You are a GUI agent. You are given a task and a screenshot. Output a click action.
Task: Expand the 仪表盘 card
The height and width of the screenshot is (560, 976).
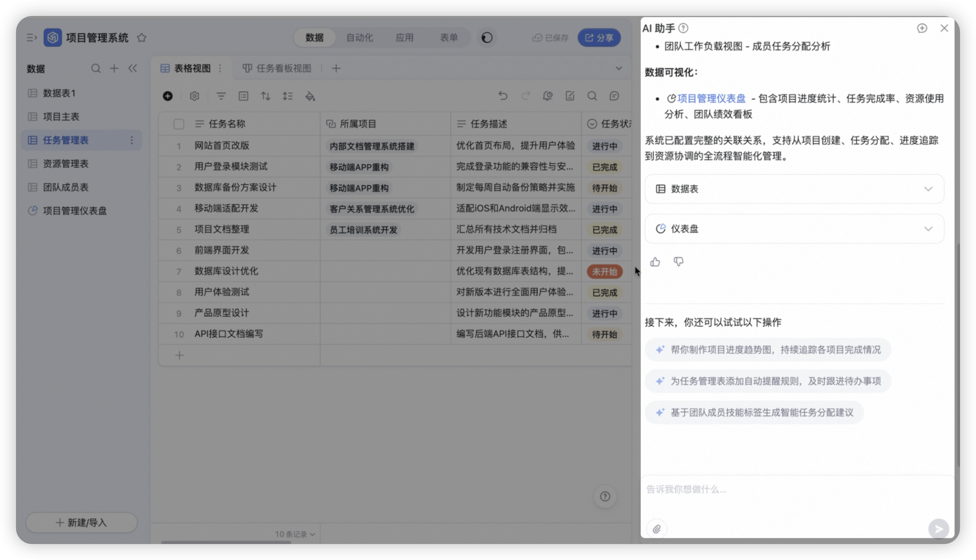point(794,229)
